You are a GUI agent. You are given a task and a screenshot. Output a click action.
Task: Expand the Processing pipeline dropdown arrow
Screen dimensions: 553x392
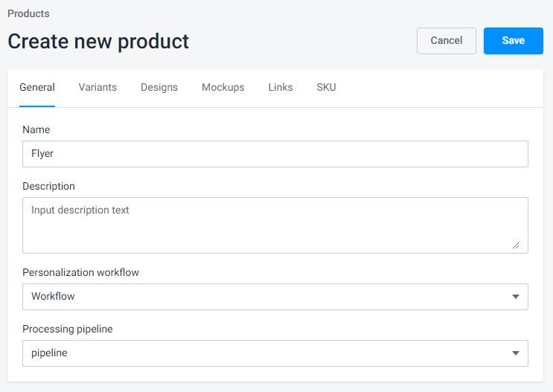pyautogui.click(x=516, y=353)
